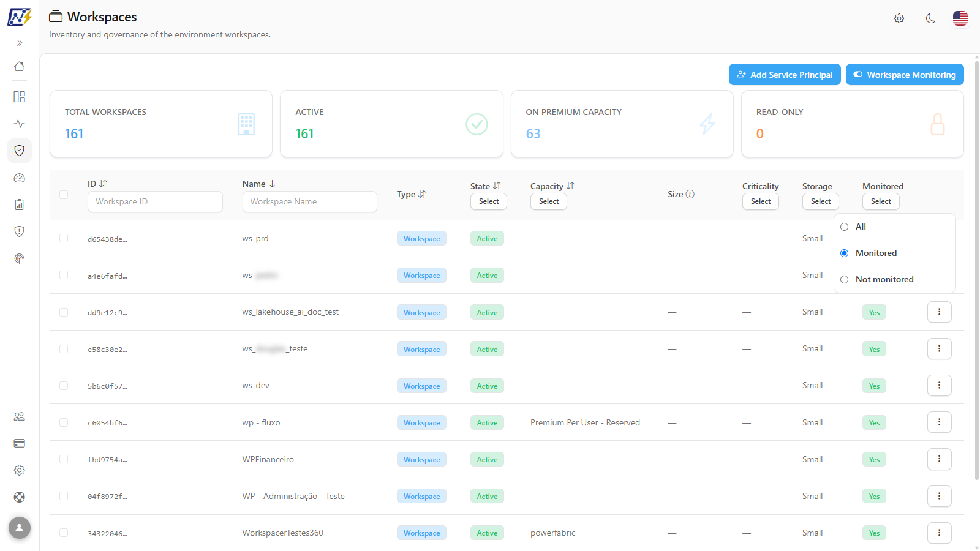Viewport: 980px width, 551px height.
Task: Open the Criticality filter Select dropdown
Action: 761,201
